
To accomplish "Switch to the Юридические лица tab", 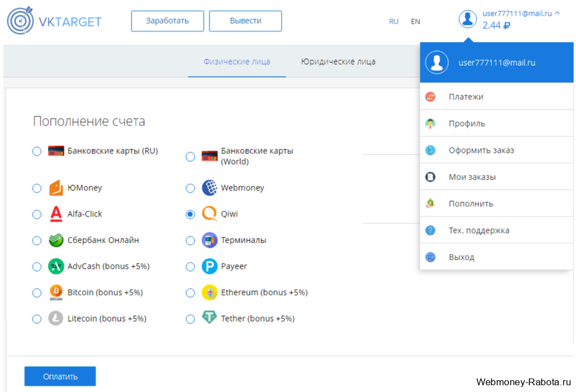I will click(x=338, y=61).
